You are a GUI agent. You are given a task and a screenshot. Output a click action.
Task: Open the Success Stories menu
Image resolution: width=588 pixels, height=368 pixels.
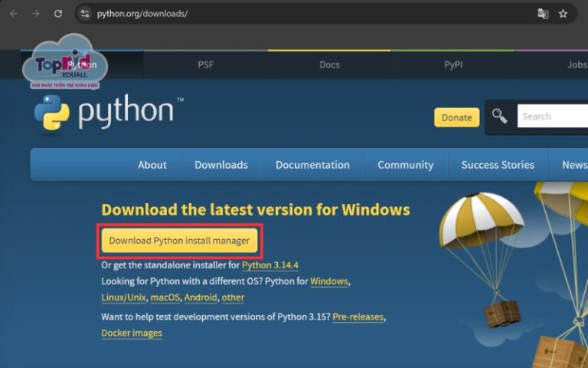tap(498, 165)
